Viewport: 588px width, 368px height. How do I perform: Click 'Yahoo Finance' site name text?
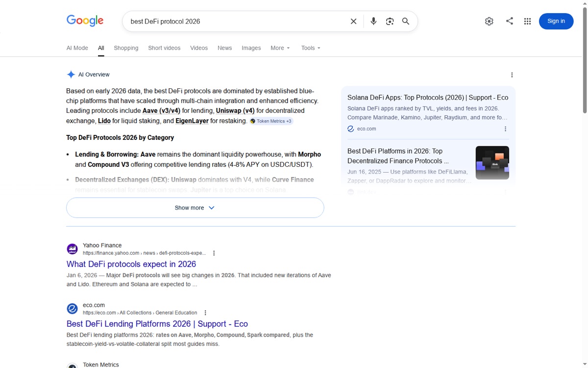pos(102,245)
